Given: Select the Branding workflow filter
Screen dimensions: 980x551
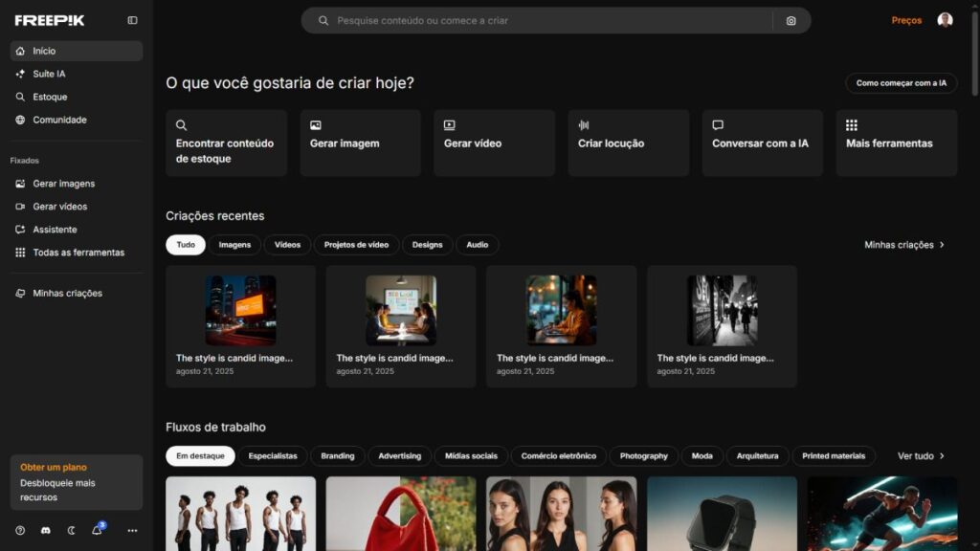Looking at the screenshot, I should pos(338,456).
